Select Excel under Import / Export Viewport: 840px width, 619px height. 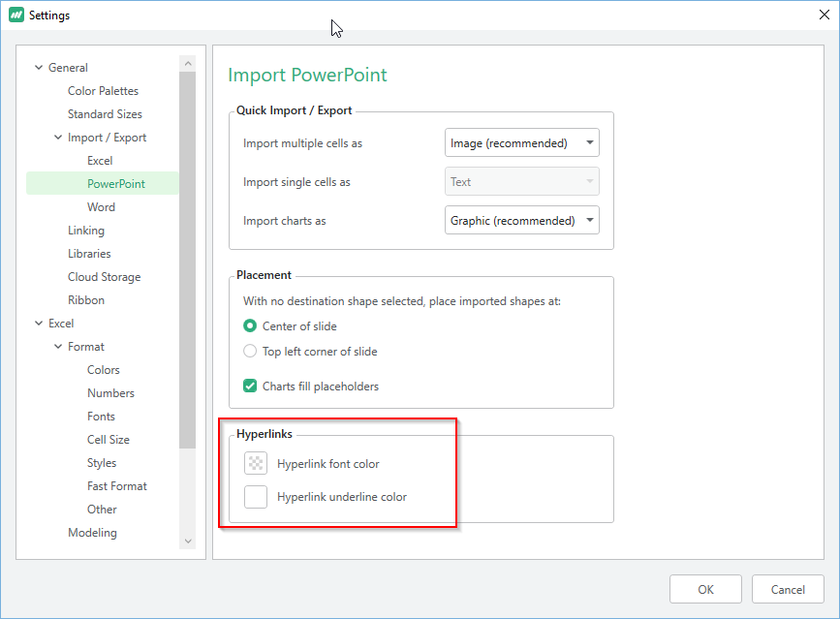(x=100, y=161)
